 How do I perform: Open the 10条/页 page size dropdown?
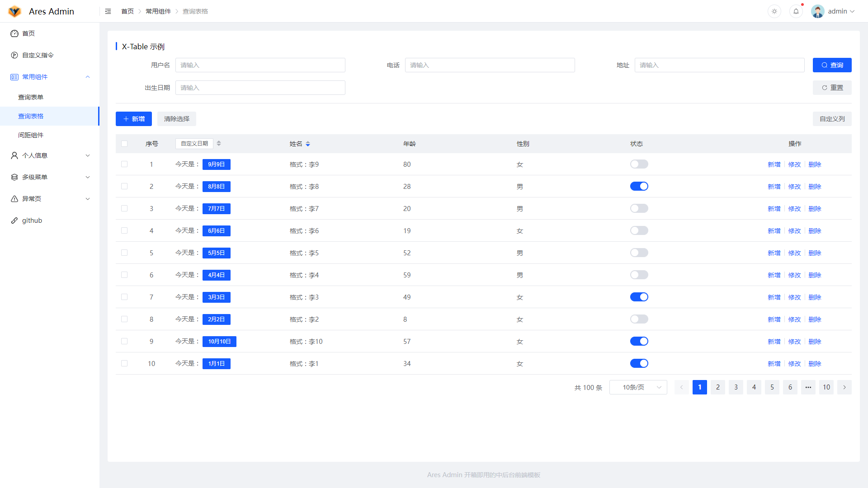[x=638, y=387]
